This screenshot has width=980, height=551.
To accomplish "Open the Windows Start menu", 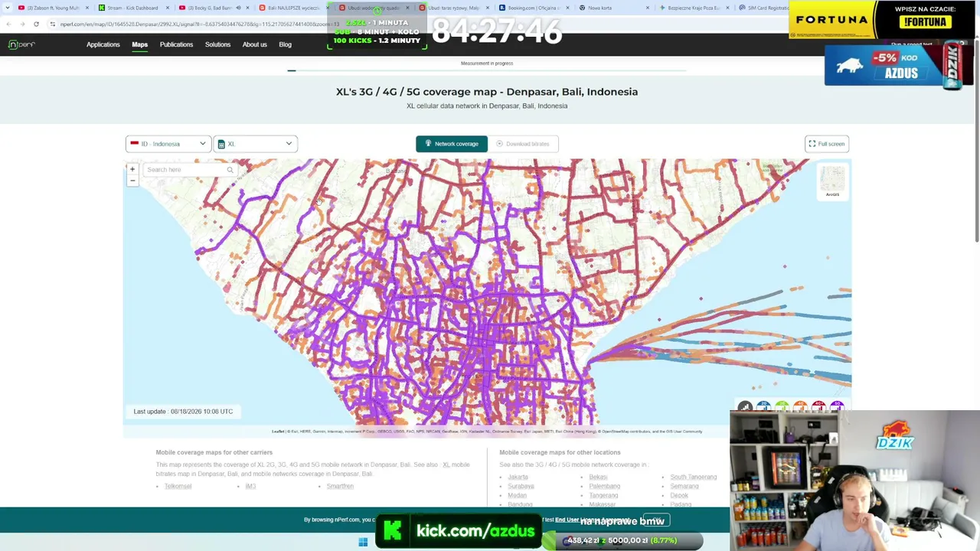I will [363, 542].
